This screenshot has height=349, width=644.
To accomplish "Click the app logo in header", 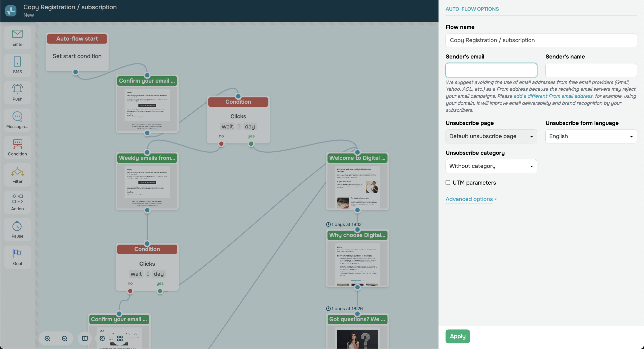I will pos(11,11).
